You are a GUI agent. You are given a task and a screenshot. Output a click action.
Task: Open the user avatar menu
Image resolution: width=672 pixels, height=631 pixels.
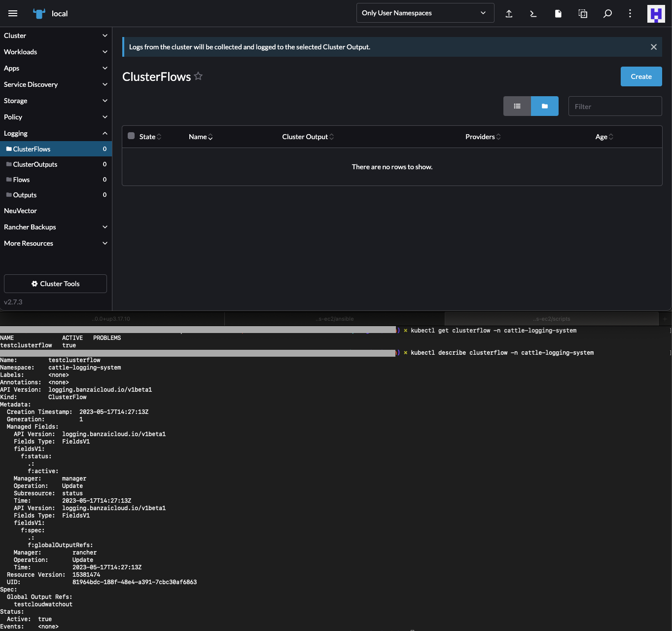656,13
